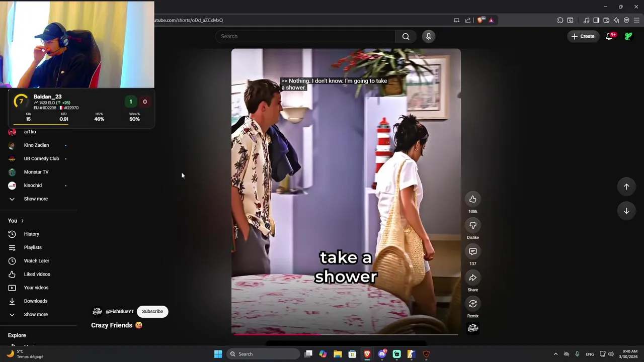Open the browser hamburger main menu
This screenshot has height=362, width=644.
coord(636,20)
